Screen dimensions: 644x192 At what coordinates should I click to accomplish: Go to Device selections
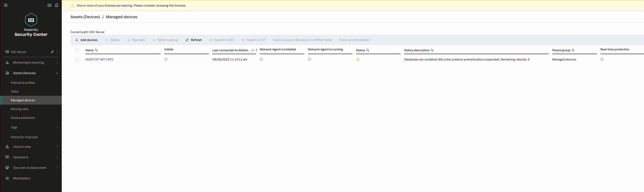(x=23, y=118)
